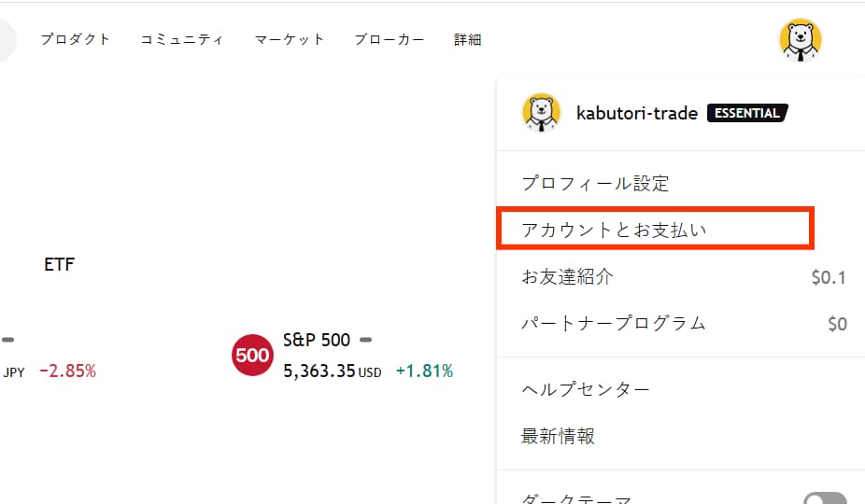This screenshot has height=504, width=865.
Task: Open 最新情報 from the menu
Action: tap(558, 436)
